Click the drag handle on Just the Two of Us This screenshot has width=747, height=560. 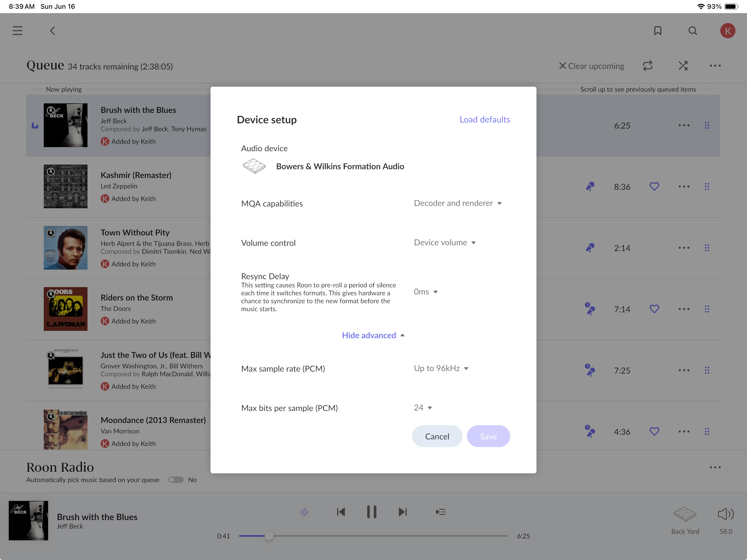point(707,370)
